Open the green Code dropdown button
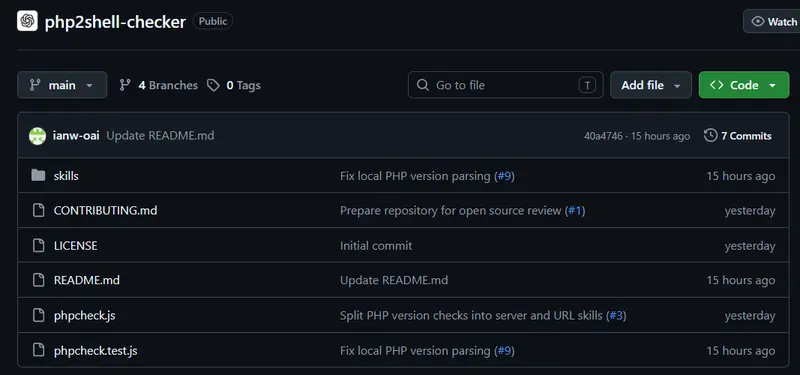Image resolution: width=800 pixels, height=375 pixels. (744, 85)
